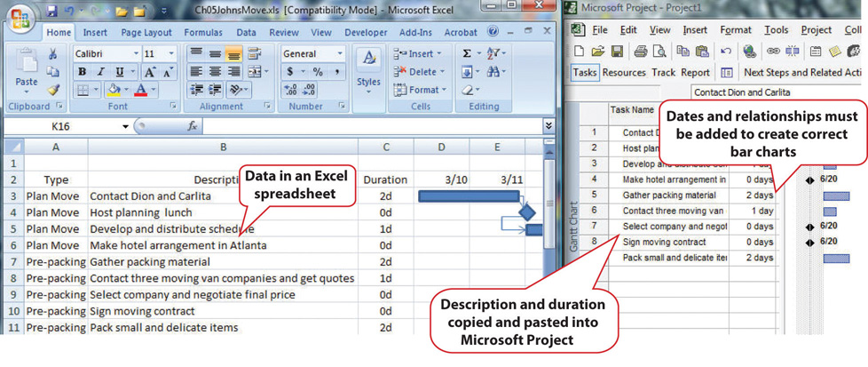Toggle Bold formatting in Excel Font group
Screen dimensions: 868x367
(82, 71)
